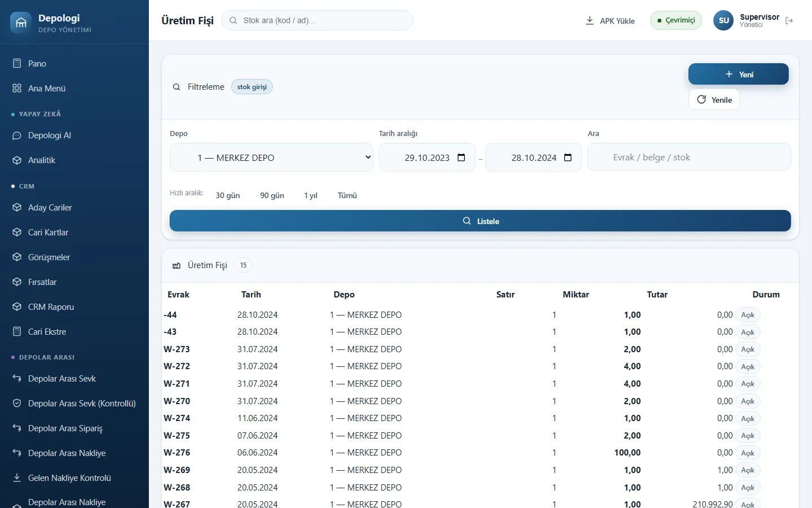Select the 90 gün quick range
The width and height of the screenshot is (812, 508).
pyautogui.click(x=272, y=195)
